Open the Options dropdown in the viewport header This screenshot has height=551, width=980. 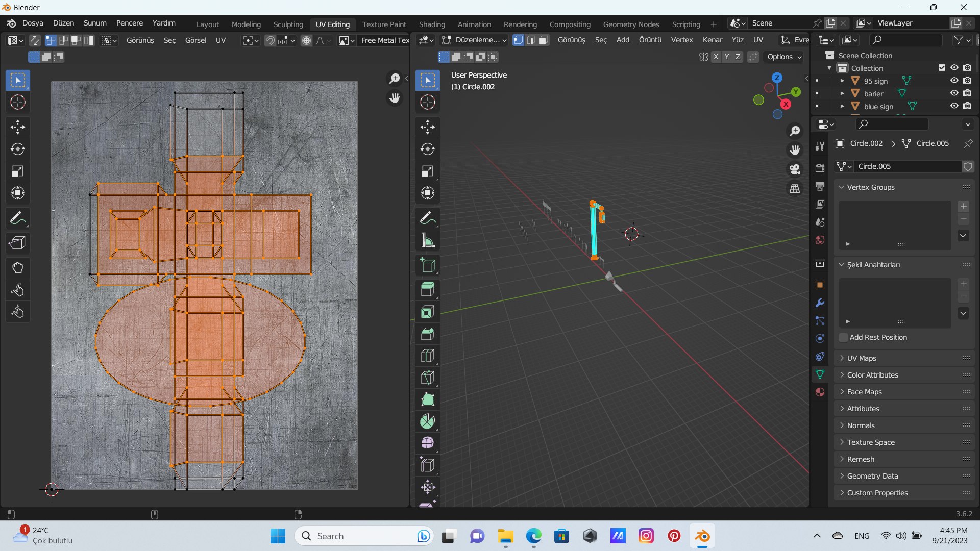point(785,57)
